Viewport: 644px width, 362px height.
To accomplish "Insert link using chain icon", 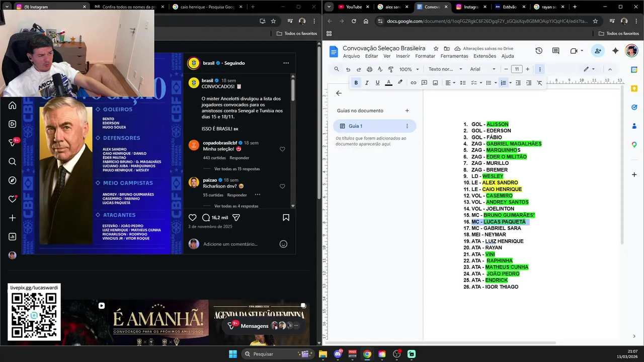I will click(414, 83).
